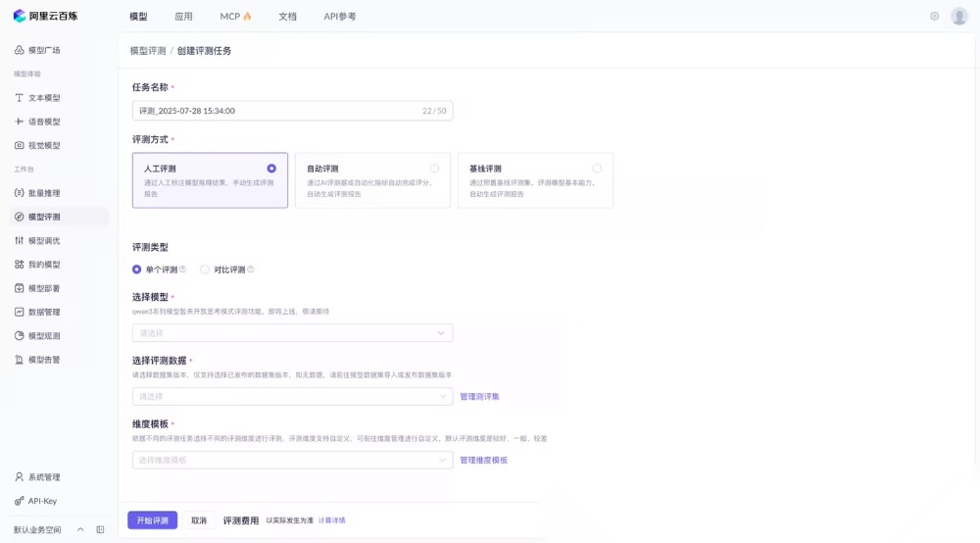
Task: Open 我的模型 grid icon
Action: 20,265
